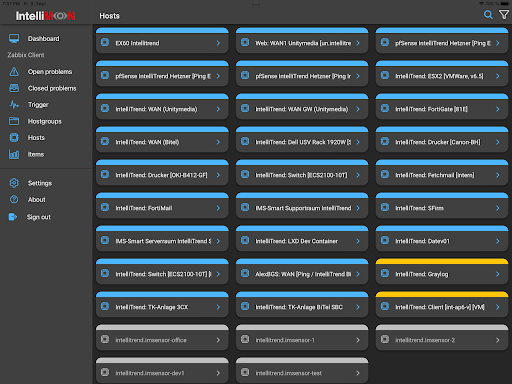Open host IntelliTrend: TK-Anlage BiTel SBC

pyautogui.click(x=302, y=305)
